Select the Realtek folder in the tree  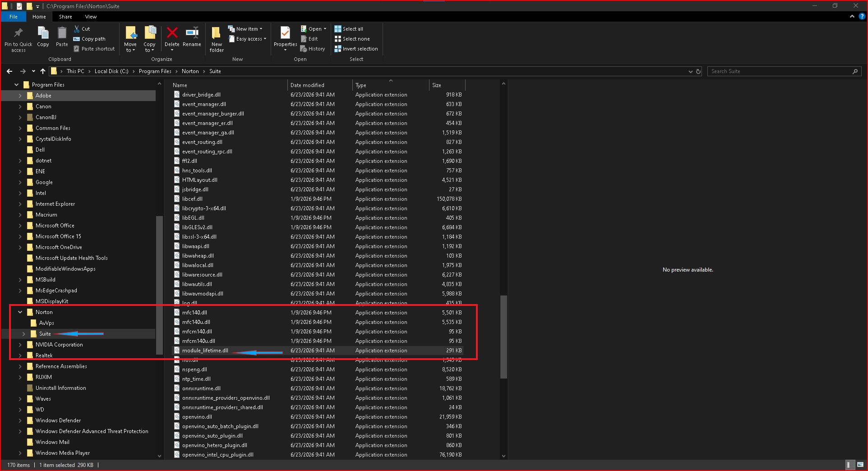(x=44, y=356)
